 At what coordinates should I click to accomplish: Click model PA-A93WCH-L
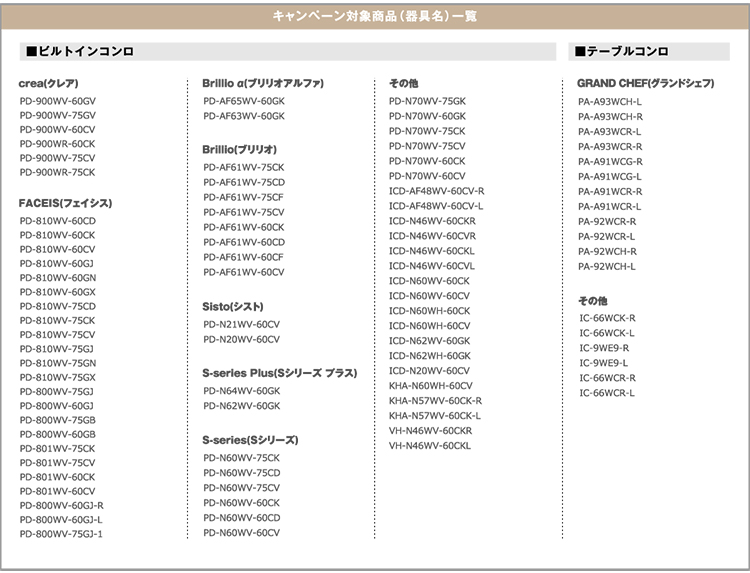[x=610, y=101]
